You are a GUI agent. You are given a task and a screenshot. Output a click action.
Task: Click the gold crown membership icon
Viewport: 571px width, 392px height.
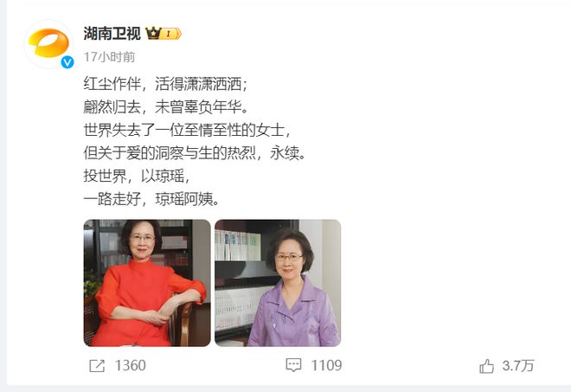(x=153, y=34)
